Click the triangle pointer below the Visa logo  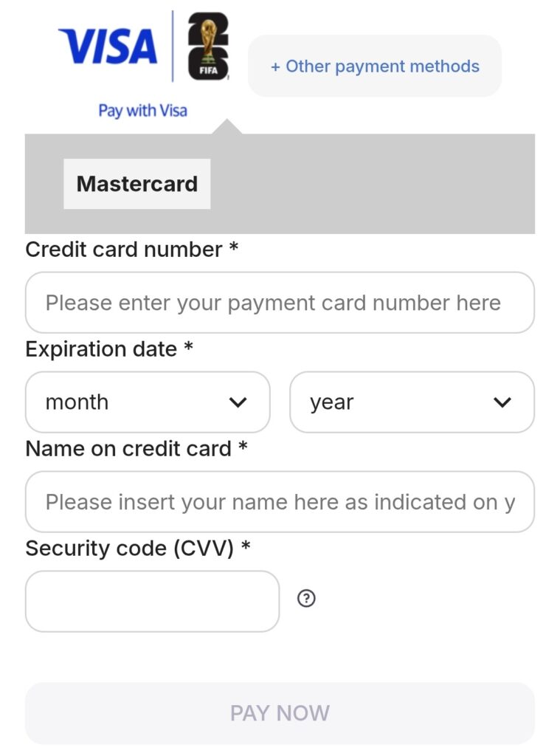(227, 127)
